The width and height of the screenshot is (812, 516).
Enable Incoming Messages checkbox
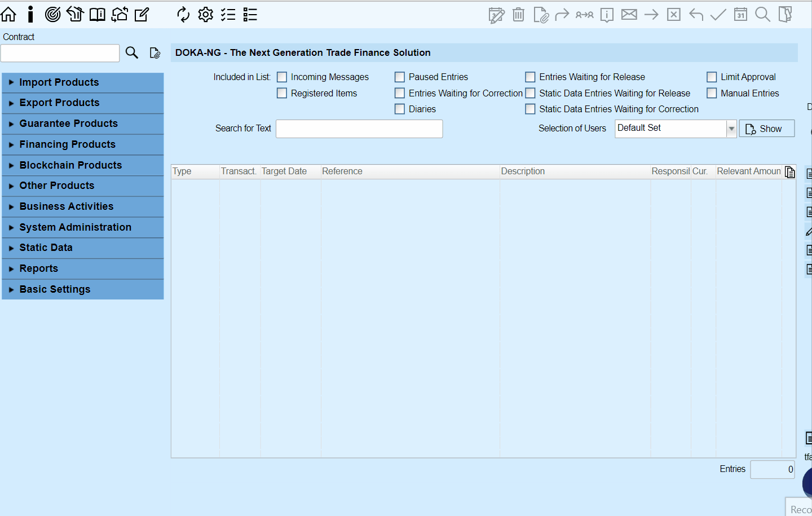tap(282, 77)
